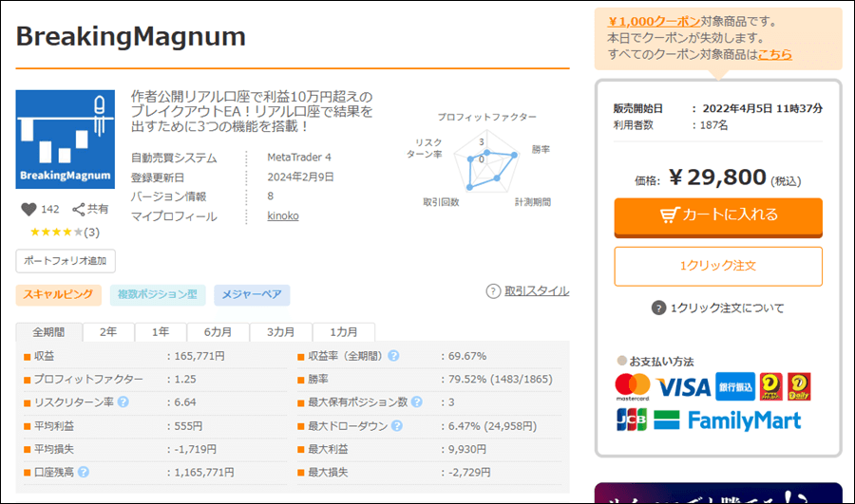The height and width of the screenshot is (504, 855).
Task: Open the 6カ月 period tab
Action: (217, 332)
